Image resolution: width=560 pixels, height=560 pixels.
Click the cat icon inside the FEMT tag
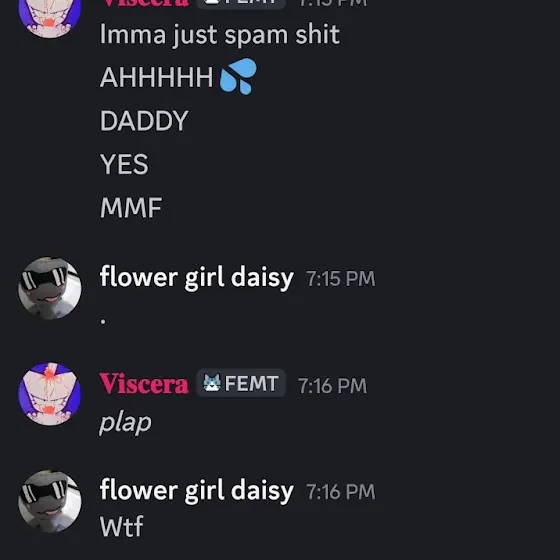tap(212, 383)
